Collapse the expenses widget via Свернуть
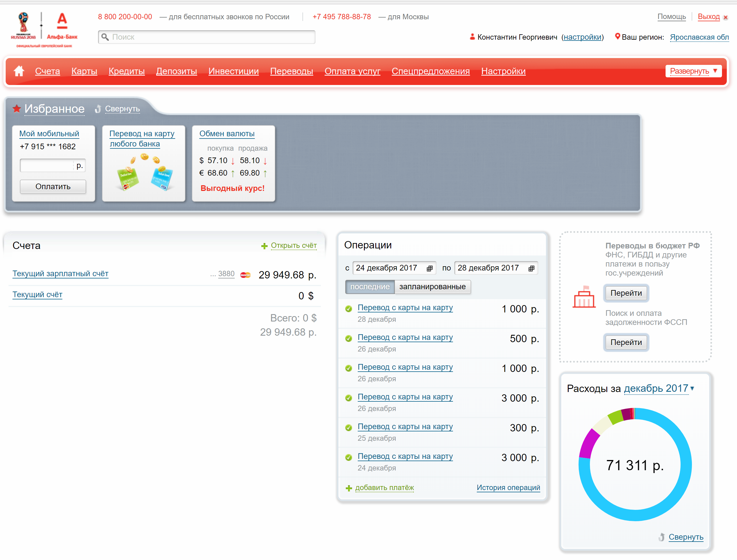 [686, 537]
